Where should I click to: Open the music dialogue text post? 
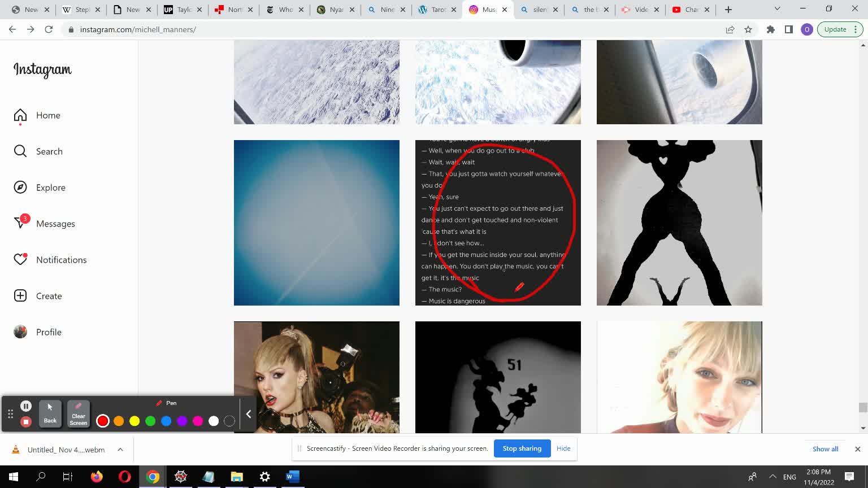(498, 223)
